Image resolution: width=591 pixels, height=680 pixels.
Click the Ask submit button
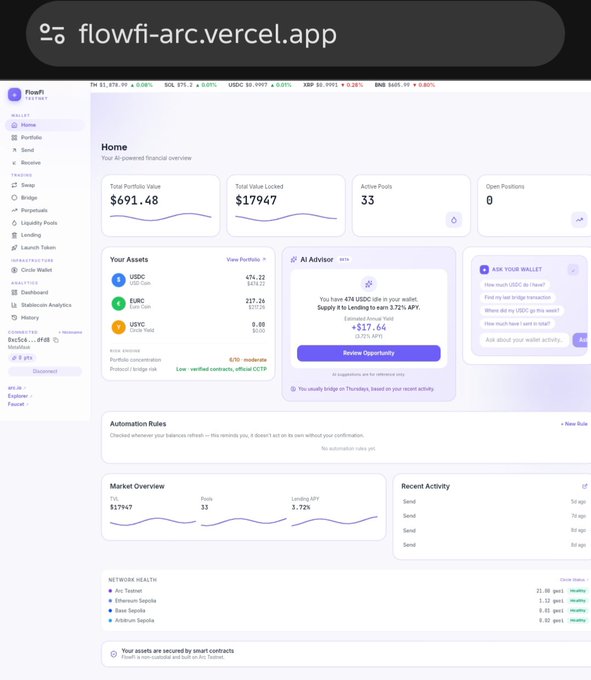tap(581, 340)
